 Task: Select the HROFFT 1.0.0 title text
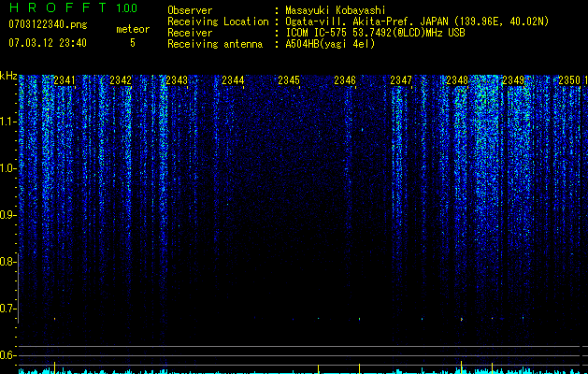73,7
